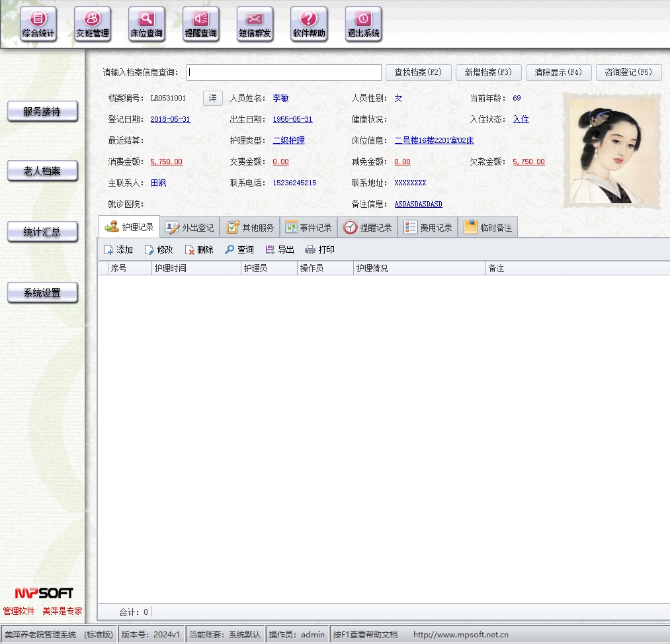Click 删除 in the record toolbar

[199, 250]
